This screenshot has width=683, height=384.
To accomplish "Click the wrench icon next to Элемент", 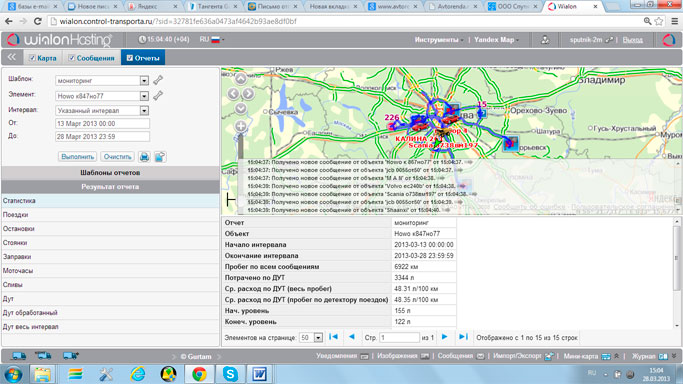I will pyautogui.click(x=158, y=95).
